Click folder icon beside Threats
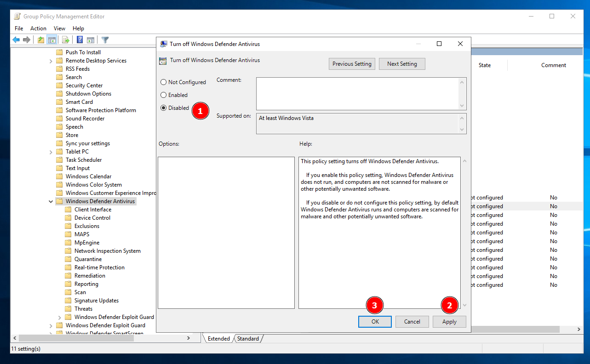Screen dimensions: 590x364 (x=69, y=309)
